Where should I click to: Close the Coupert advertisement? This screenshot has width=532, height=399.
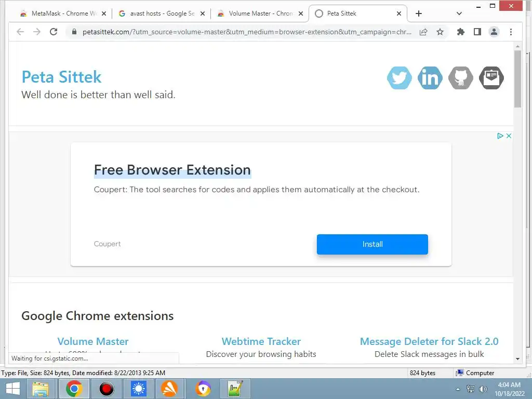click(x=509, y=136)
